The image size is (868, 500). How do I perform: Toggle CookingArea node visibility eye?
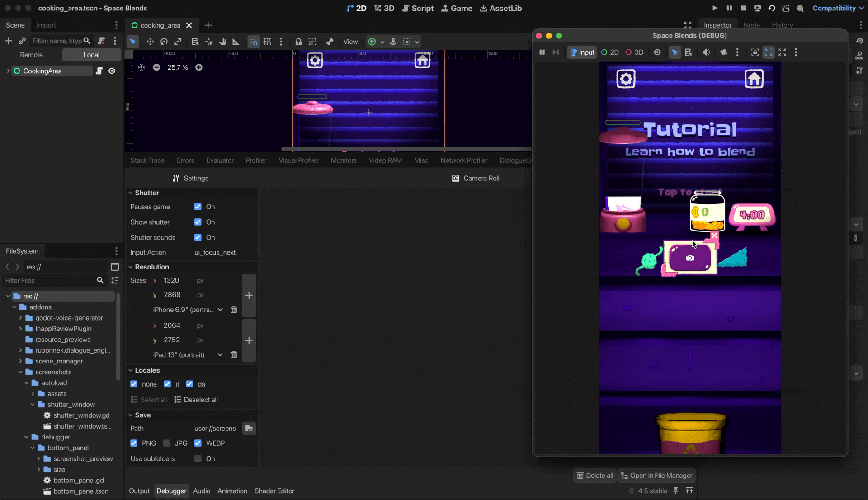tap(112, 71)
